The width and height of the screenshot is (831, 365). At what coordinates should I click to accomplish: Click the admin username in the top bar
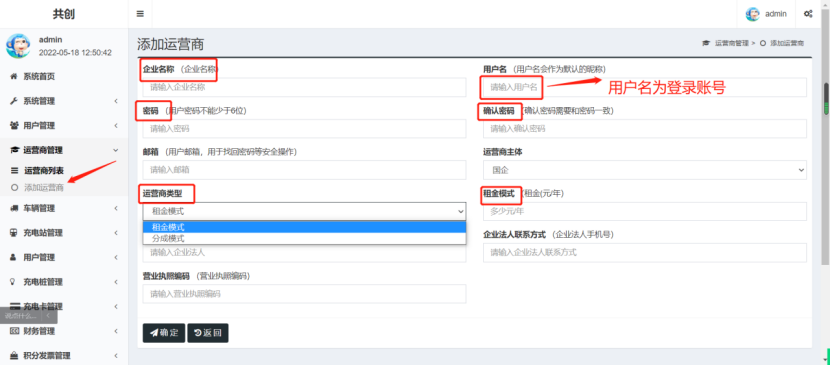coord(775,14)
